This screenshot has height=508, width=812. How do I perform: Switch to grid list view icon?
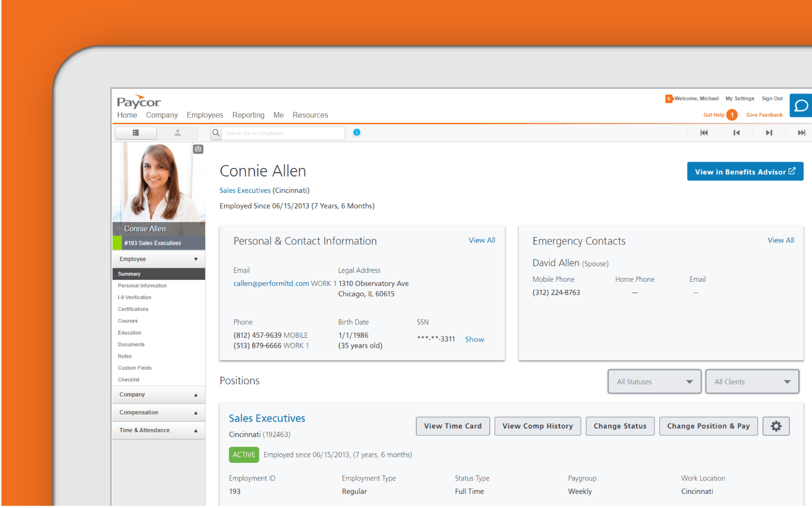tap(136, 133)
